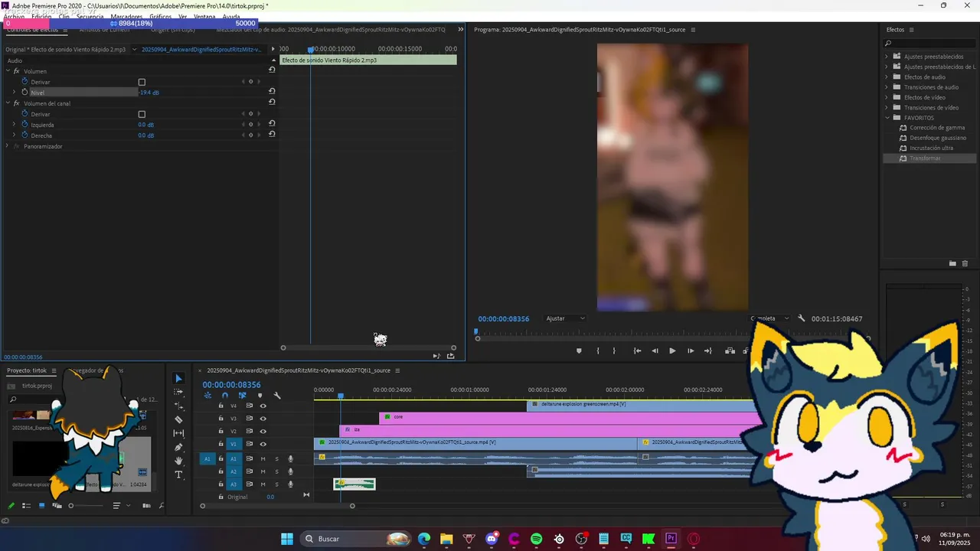Open the Secuencia menu
This screenshot has width=980, height=551.
click(x=90, y=17)
